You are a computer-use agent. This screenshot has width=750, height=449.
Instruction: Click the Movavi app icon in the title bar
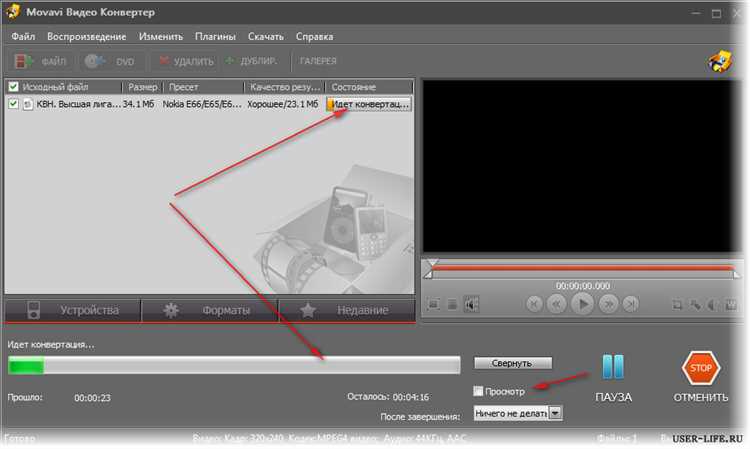point(12,11)
